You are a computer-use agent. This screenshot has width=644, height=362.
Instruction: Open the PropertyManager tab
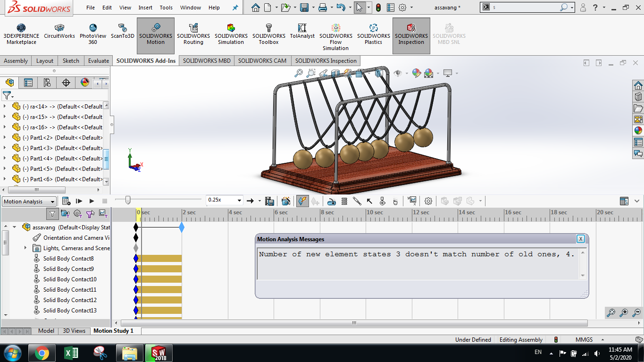click(x=28, y=83)
